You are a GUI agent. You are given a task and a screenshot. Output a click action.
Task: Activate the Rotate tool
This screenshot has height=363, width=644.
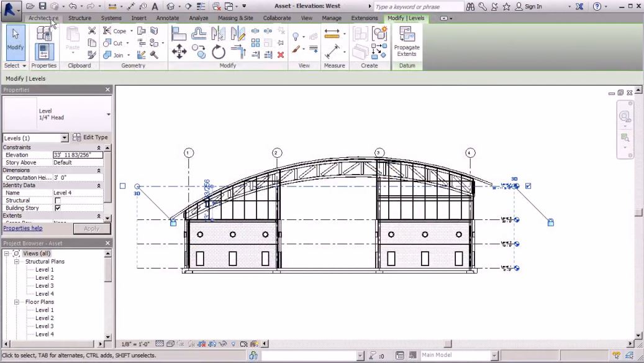(x=218, y=52)
